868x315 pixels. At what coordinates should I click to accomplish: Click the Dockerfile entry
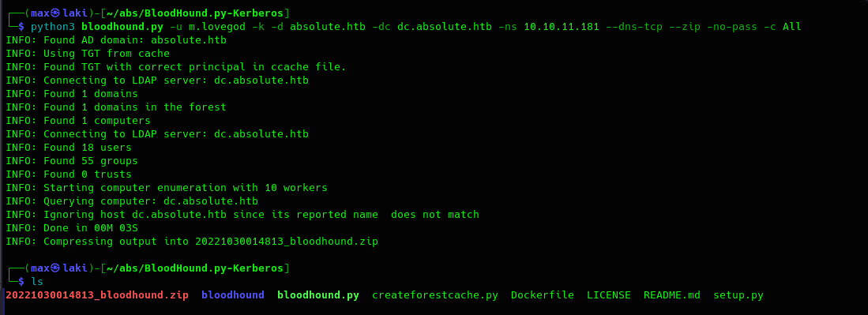pyautogui.click(x=543, y=295)
